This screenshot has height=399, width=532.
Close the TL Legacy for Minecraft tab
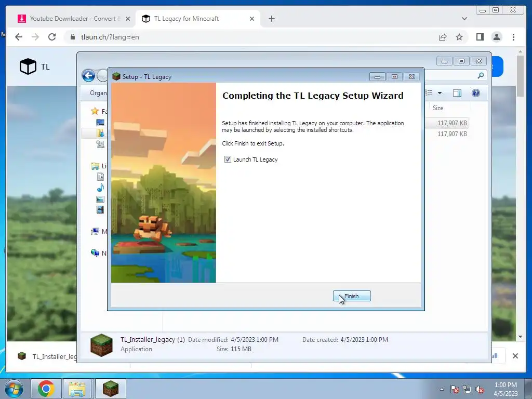tap(252, 19)
